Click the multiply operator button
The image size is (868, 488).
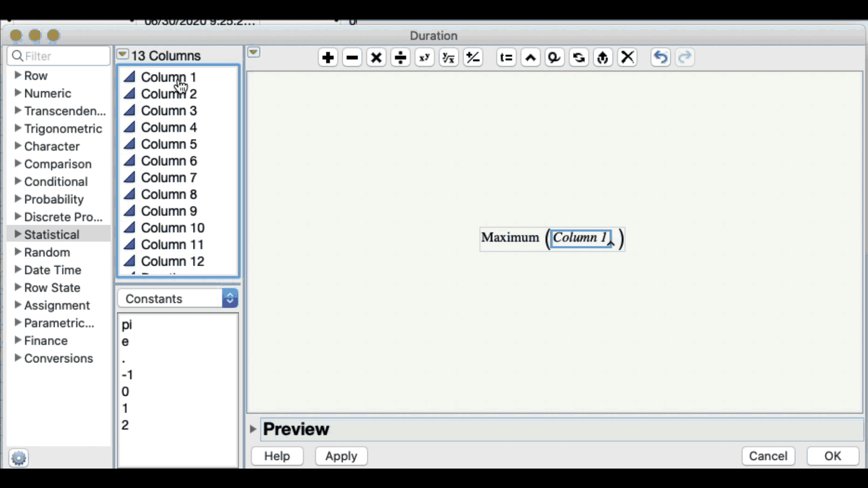click(376, 57)
